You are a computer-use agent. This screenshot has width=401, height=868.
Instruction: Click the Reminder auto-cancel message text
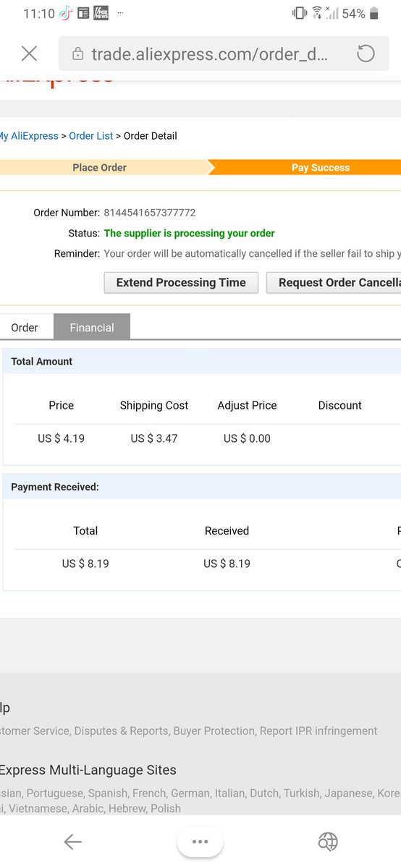[x=252, y=254]
